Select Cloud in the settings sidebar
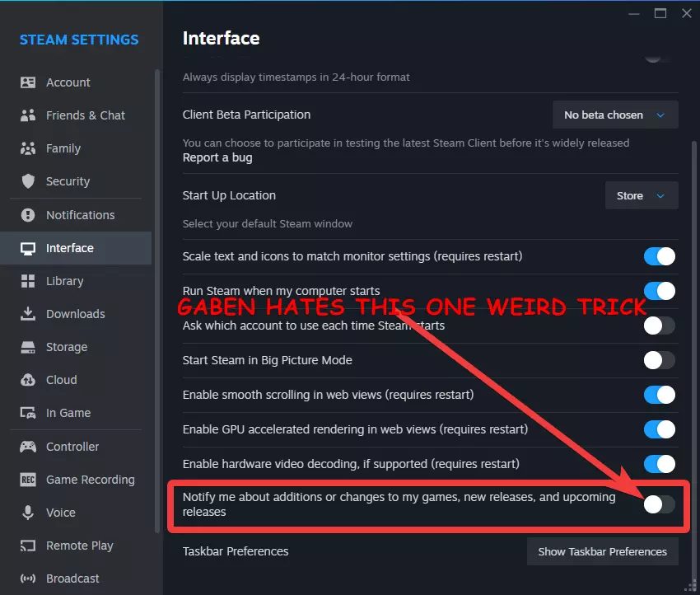This screenshot has height=595, width=700. [76, 380]
